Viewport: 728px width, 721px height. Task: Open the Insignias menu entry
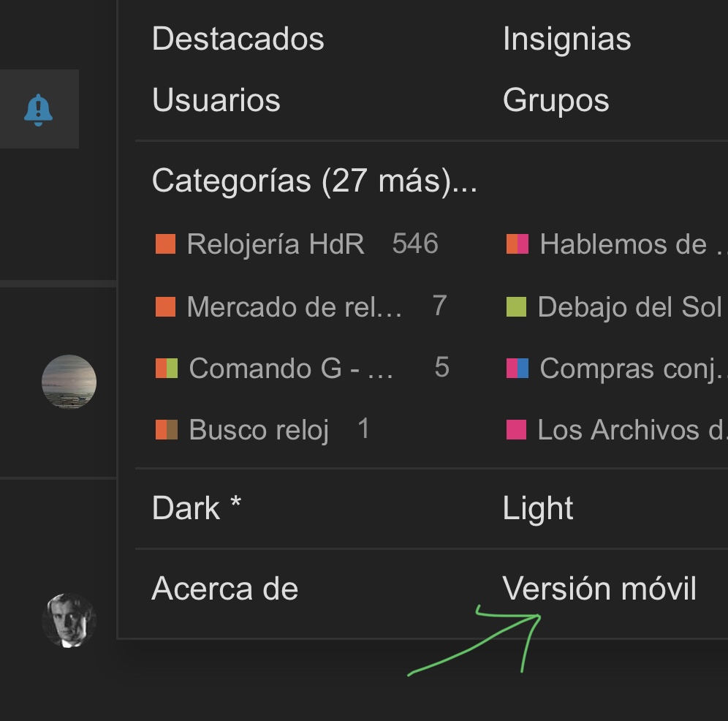pos(567,39)
